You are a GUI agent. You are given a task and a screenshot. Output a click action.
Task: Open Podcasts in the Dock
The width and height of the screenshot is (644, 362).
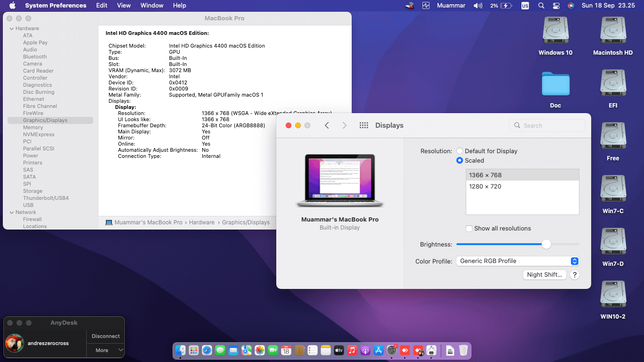[365, 350]
